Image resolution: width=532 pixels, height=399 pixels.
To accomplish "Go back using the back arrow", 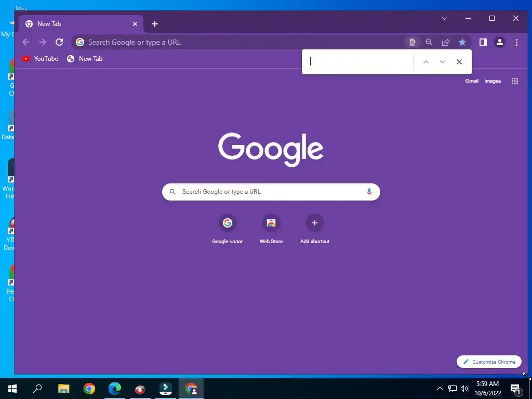I will tap(26, 42).
